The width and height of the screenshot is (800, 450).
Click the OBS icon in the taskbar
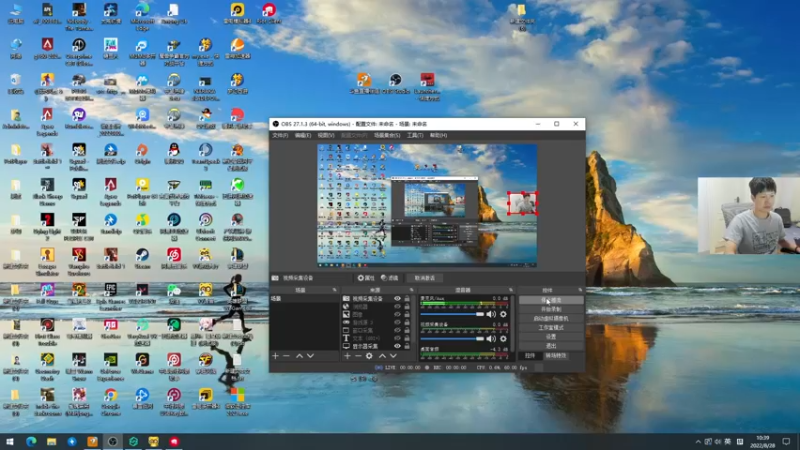tap(113, 441)
